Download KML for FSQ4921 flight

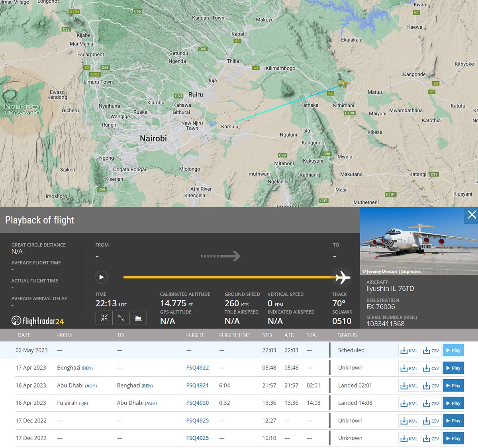[x=409, y=385]
